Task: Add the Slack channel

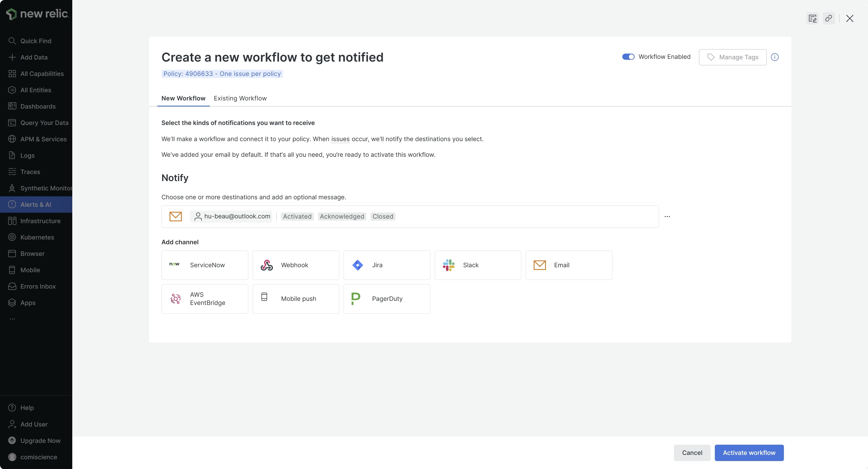Action: [x=478, y=265]
